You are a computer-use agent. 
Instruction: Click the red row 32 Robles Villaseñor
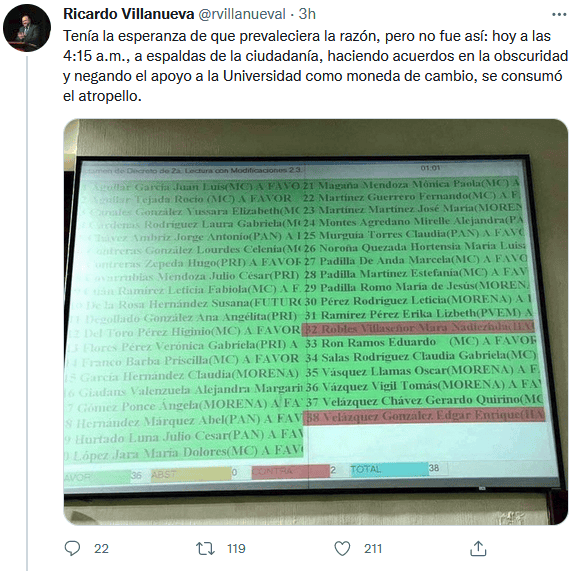418,329
